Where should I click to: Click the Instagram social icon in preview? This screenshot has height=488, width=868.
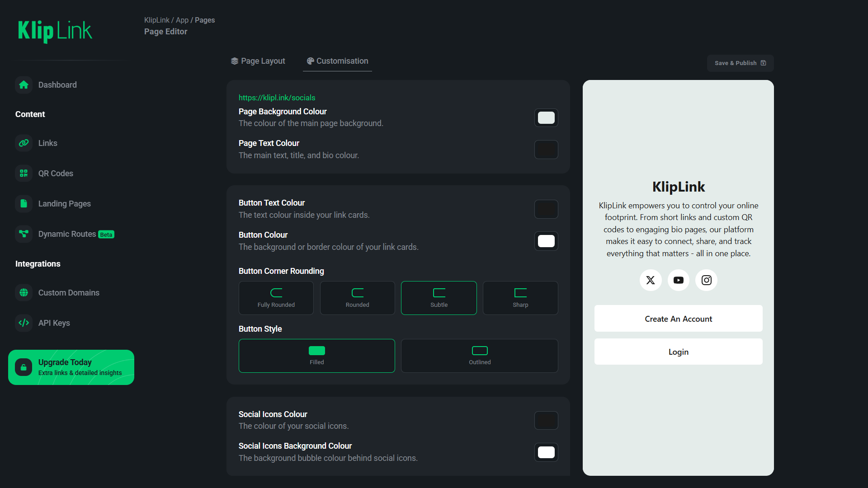707,280
